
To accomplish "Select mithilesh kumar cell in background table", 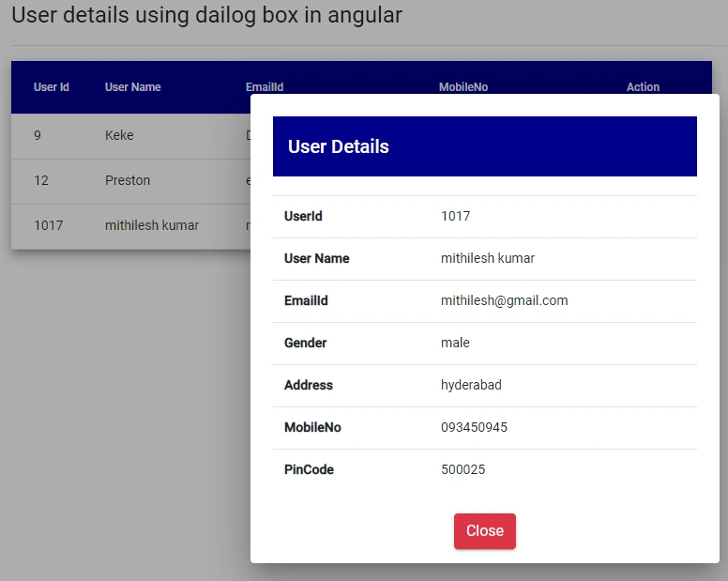I will [x=152, y=225].
